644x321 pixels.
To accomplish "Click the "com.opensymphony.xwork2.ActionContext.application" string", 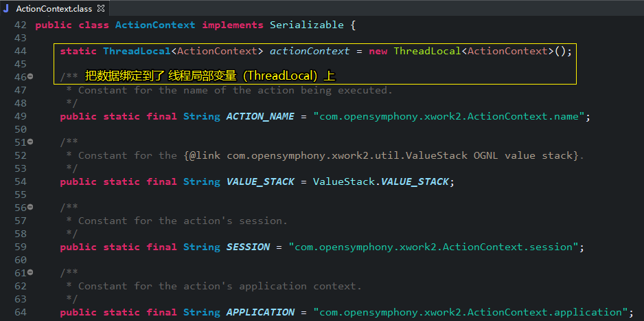I will coord(470,312).
